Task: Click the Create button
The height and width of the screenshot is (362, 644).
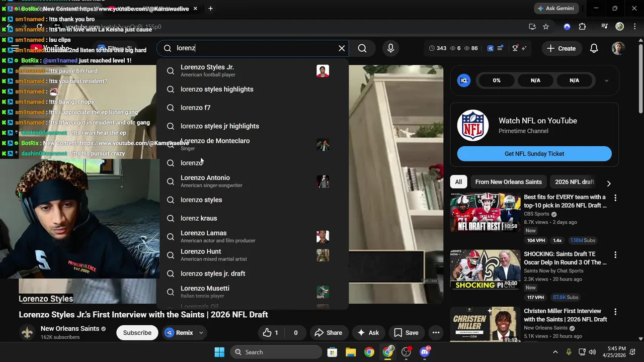Action: click(561, 48)
